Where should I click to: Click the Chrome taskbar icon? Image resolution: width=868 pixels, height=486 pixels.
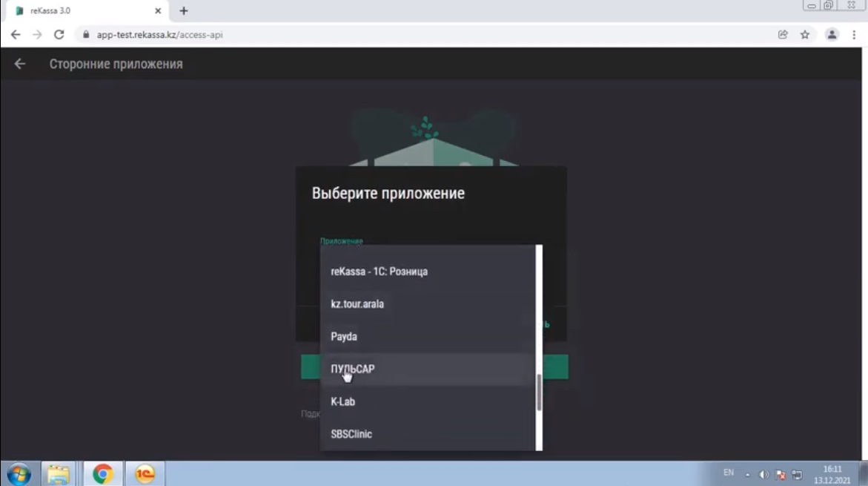pos(102,474)
